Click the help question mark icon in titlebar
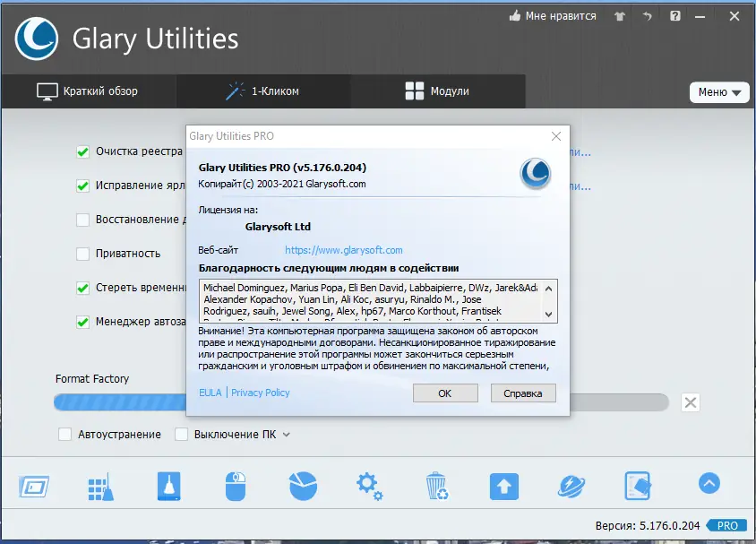Viewport: 756px width, 544px height. pyautogui.click(x=675, y=15)
